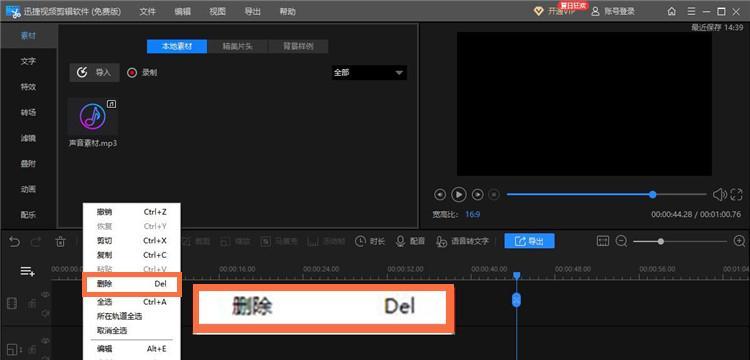Viewport: 750px width, 360px height.
Task: Choose 删除 Del in the context menu
Action: pyautogui.click(x=132, y=284)
